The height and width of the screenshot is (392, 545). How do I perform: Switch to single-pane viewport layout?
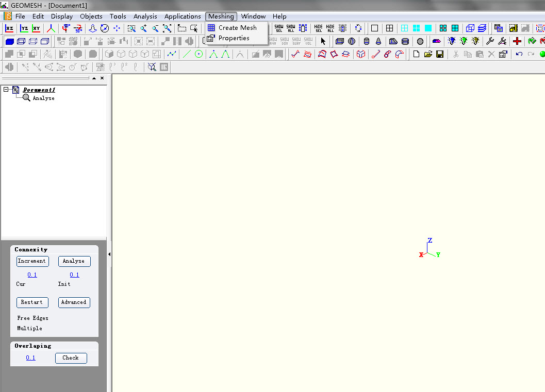[374, 28]
